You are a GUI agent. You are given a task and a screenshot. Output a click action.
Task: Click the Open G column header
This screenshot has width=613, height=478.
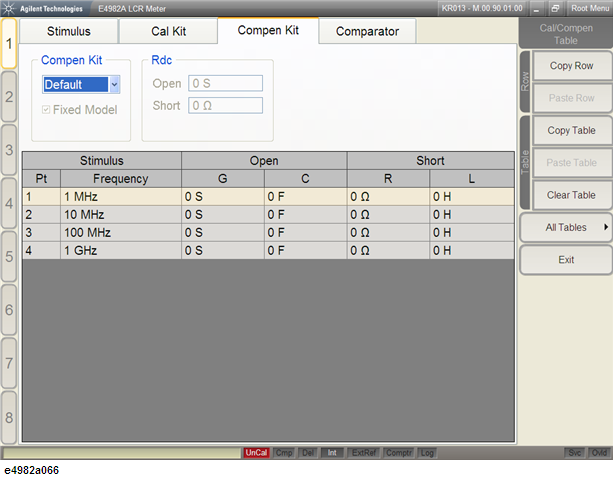(x=222, y=179)
